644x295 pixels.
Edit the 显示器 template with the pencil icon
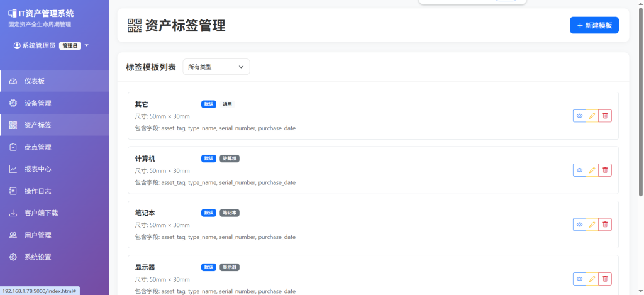(x=592, y=279)
